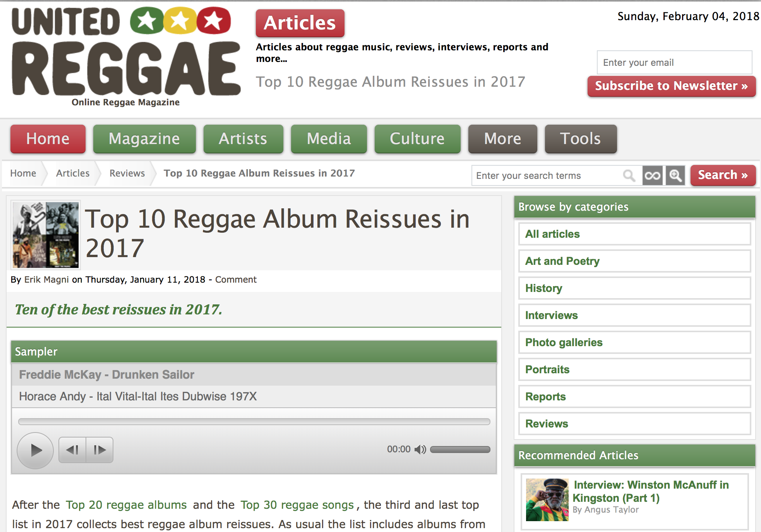This screenshot has width=761, height=532.
Task: Open Top 30 reggae songs link
Action: point(297,505)
